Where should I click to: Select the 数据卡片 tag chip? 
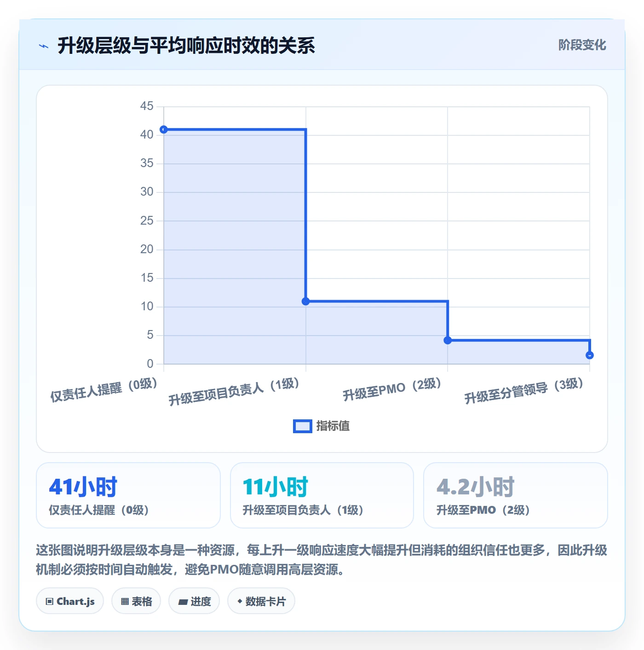(x=261, y=601)
